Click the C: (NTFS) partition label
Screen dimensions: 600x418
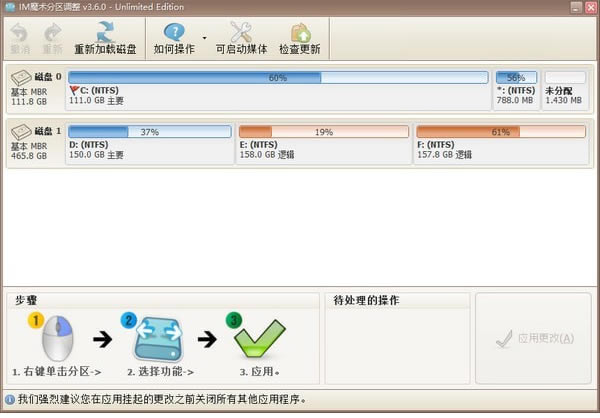coord(99,91)
